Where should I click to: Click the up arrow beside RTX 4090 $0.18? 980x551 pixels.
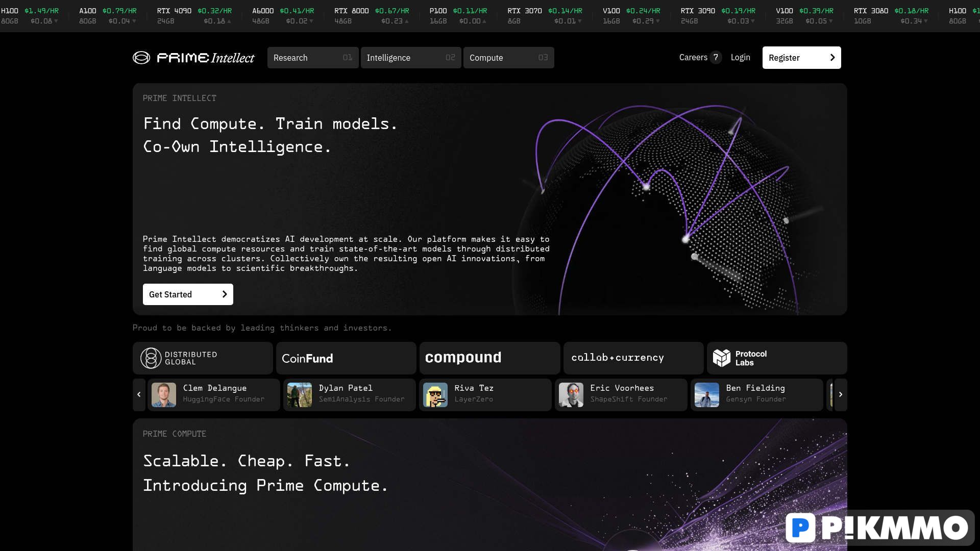click(229, 21)
